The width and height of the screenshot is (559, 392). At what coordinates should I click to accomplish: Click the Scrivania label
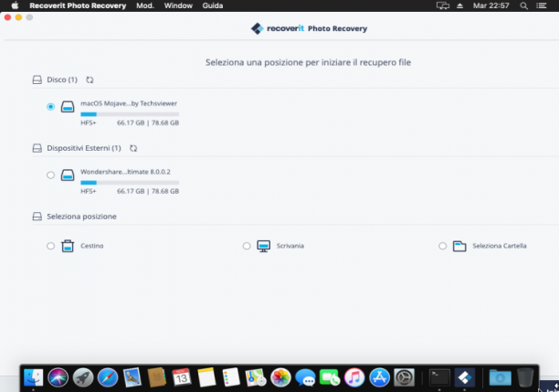pyautogui.click(x=290, y=246)
